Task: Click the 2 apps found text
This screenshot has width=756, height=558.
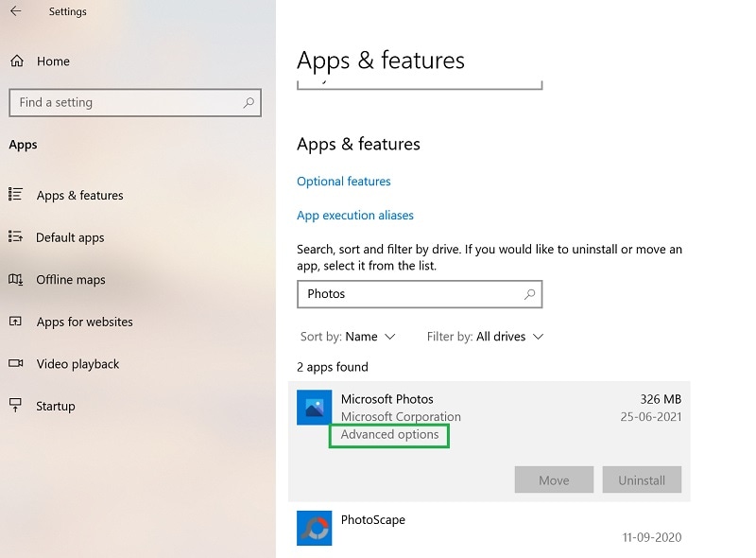Action: tap(333, 367)
